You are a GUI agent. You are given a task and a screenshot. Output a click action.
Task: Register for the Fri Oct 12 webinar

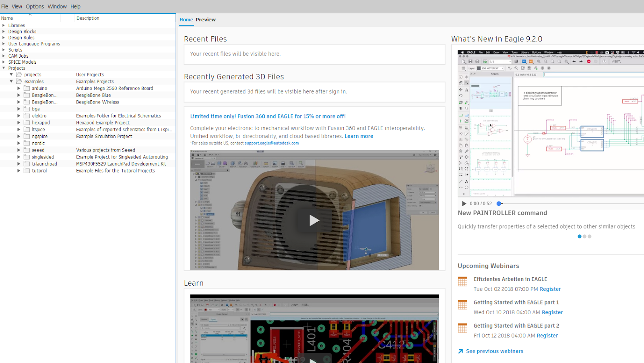(x=547, y=336)
